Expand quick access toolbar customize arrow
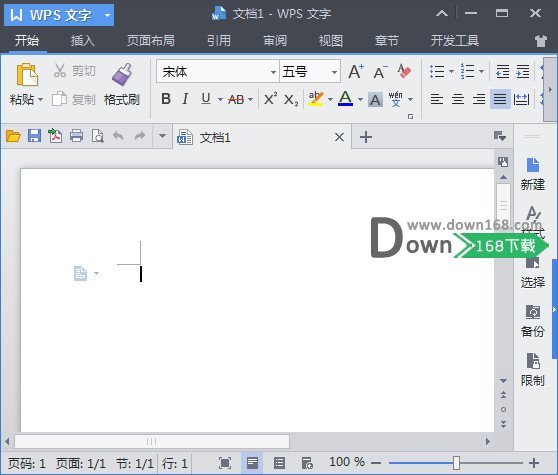The image size is (558, 475). point(162,136)
